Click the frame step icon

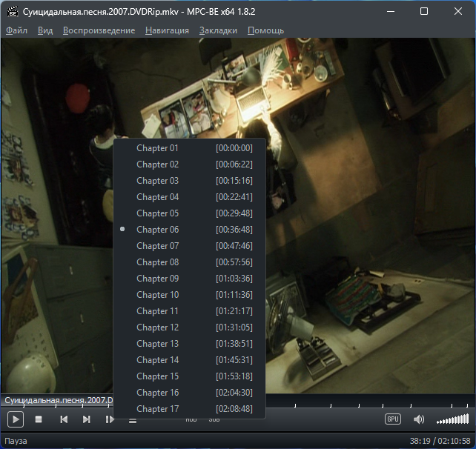click(x=110, y=419)
